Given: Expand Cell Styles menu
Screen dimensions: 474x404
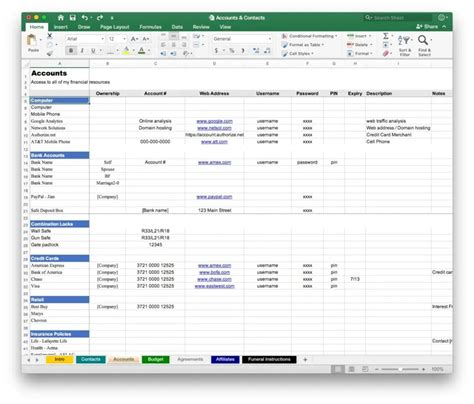Looking at the screenshot, I should click(297, 53).
